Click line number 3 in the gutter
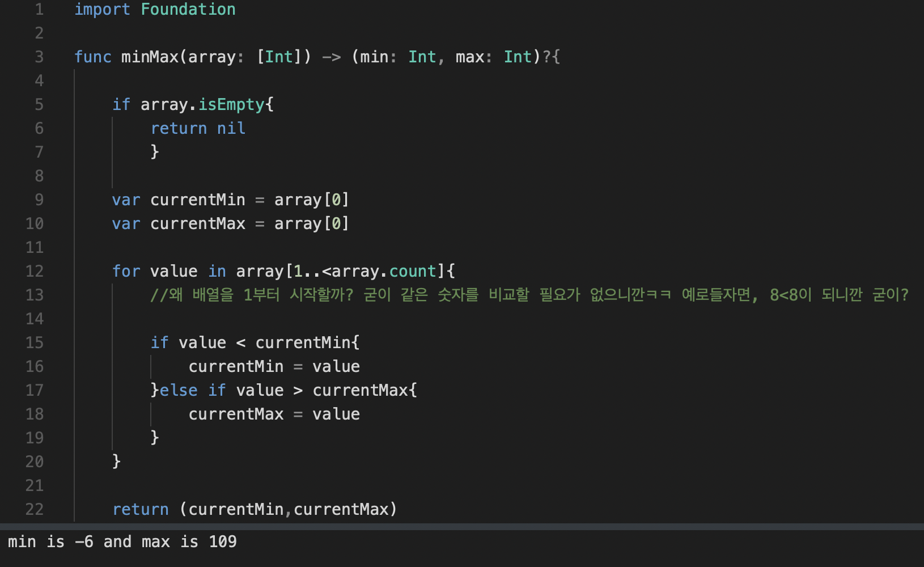Screen dimensions: 924x567 [x=39, y=57]
